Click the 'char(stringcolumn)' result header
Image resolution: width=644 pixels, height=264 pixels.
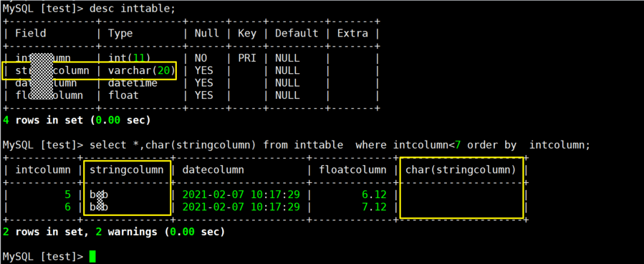[x=461, y=170]
